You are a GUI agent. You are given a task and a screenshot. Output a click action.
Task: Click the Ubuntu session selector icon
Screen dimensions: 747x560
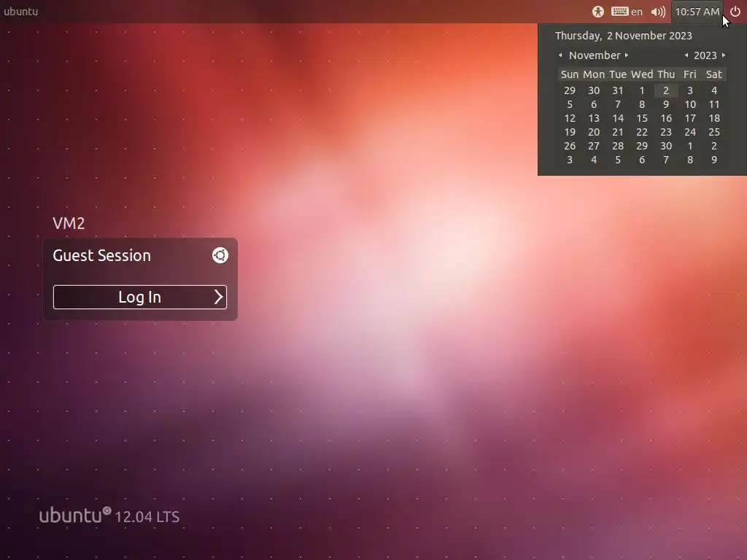(x=220, y=255)
